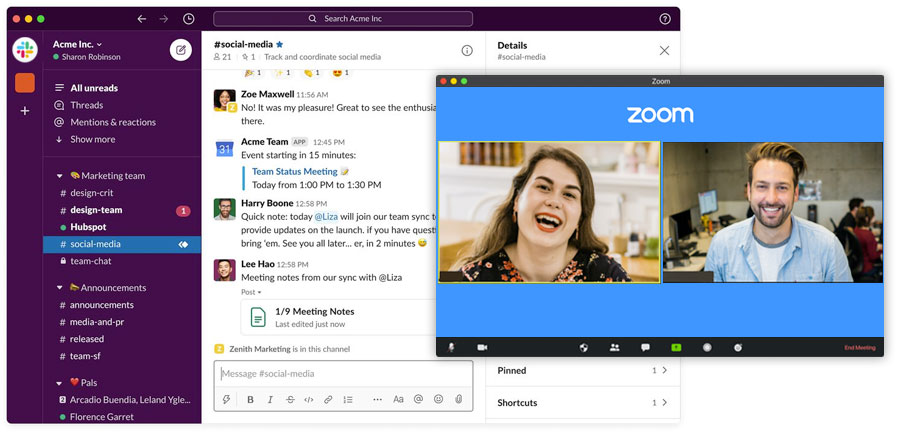The height and width of the screenshot is (437, 900).
Task: View the member count 21
Action: pos(222,57)
